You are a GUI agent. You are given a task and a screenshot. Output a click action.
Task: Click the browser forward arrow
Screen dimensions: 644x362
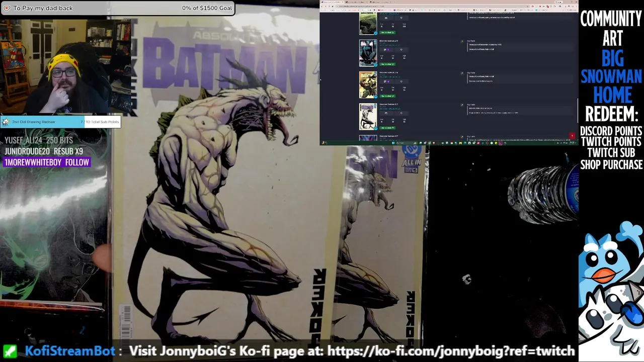coord(326,6)
